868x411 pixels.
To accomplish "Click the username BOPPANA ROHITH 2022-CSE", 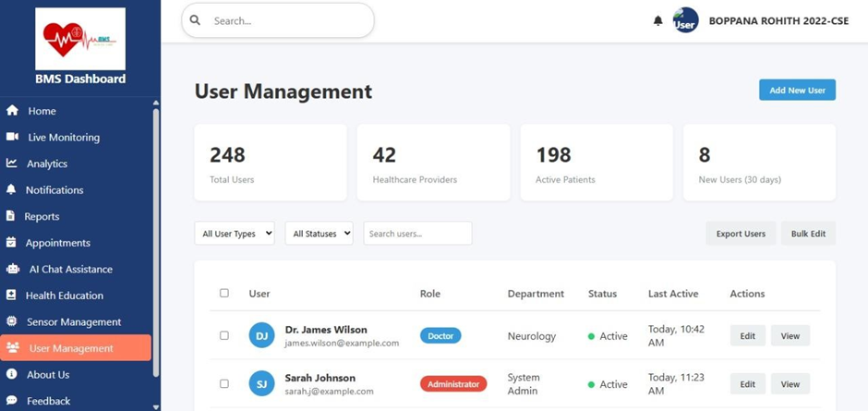I will click(x=778, y=21).
